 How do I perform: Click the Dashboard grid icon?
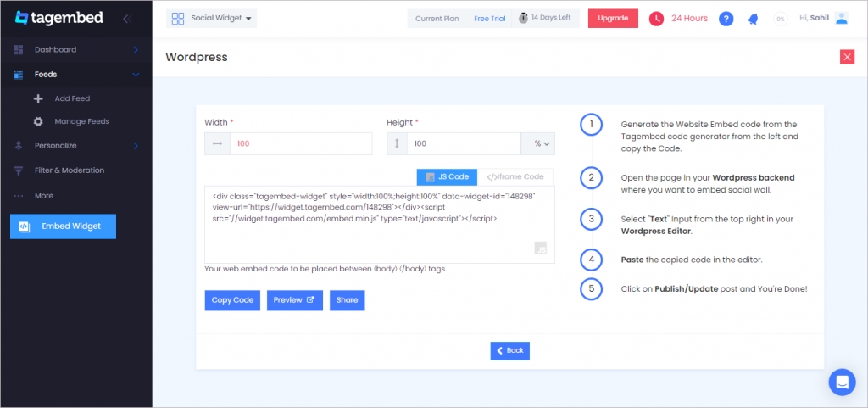coord(19,50)
